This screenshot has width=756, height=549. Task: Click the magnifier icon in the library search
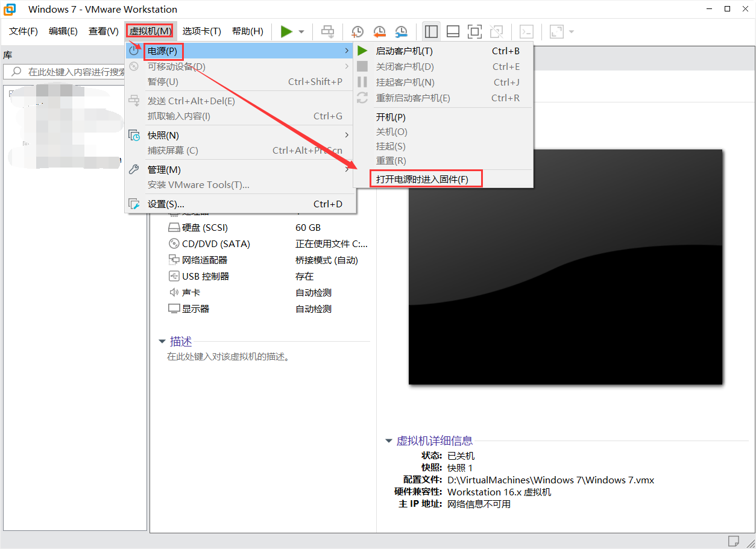(x=16, y=72)
